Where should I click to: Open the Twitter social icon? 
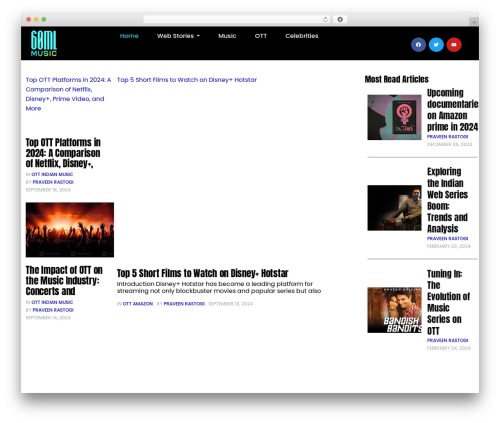[x=436, y=45]
